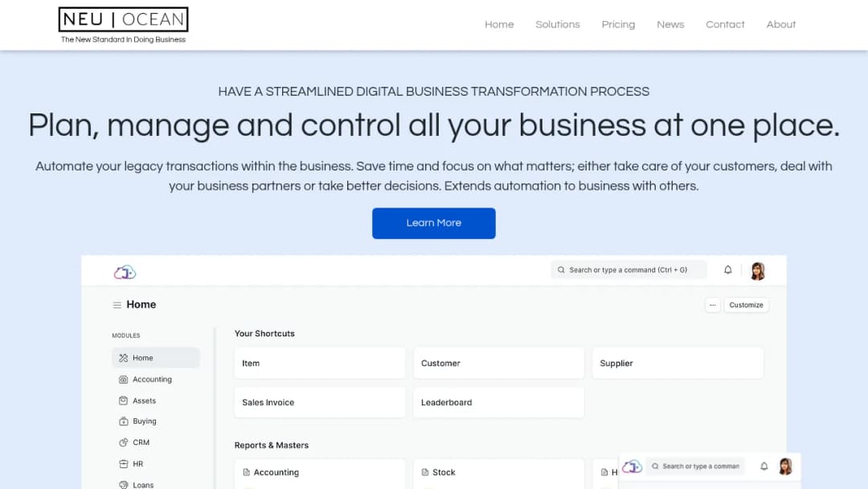This screenshot has width=868, height=489.
Task: Click the dashboard "Home" page title
Action: tap(141, 305)
